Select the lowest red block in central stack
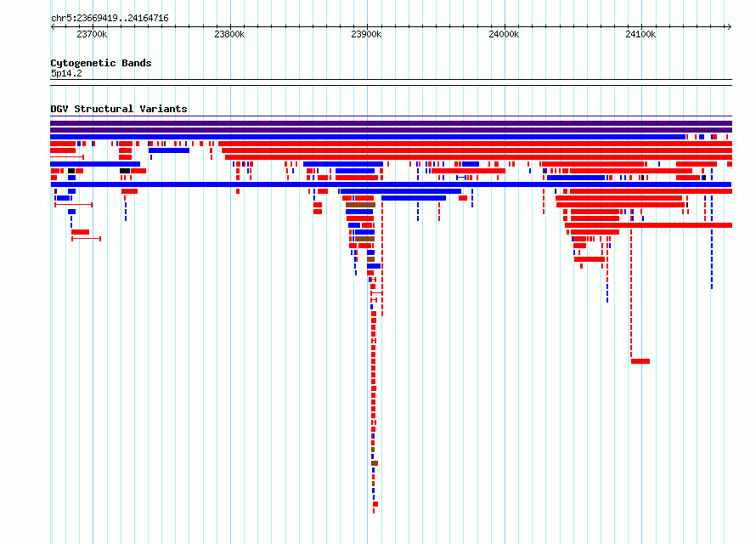The image size is (756, 544). point(375,504)
